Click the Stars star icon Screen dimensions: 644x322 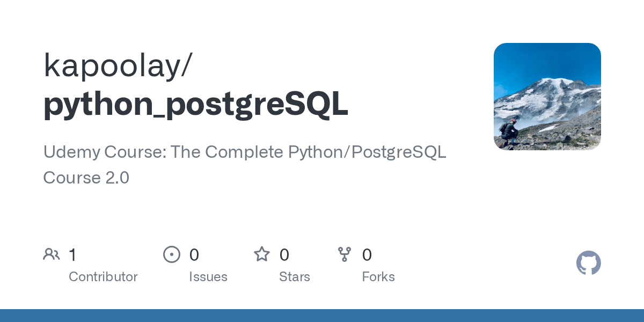(x=262, y=254)
